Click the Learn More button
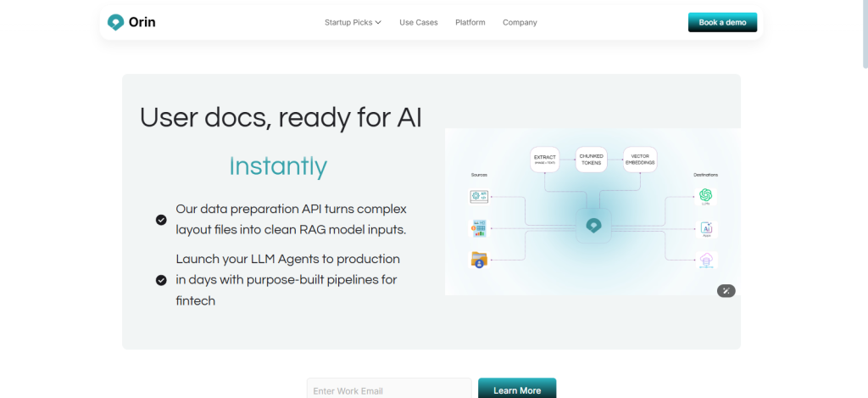 517,390
